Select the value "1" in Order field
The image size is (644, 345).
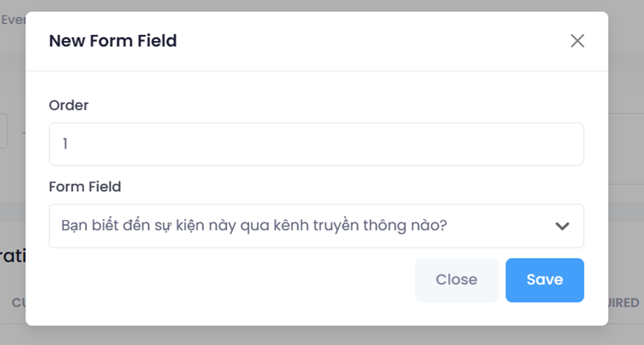pos(66,144)
